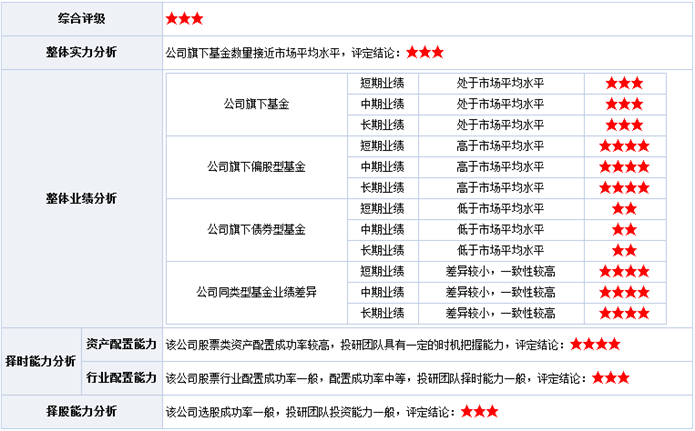Select the 行业配置能力 sub-header
695x431 pixels.
[121, 378]
